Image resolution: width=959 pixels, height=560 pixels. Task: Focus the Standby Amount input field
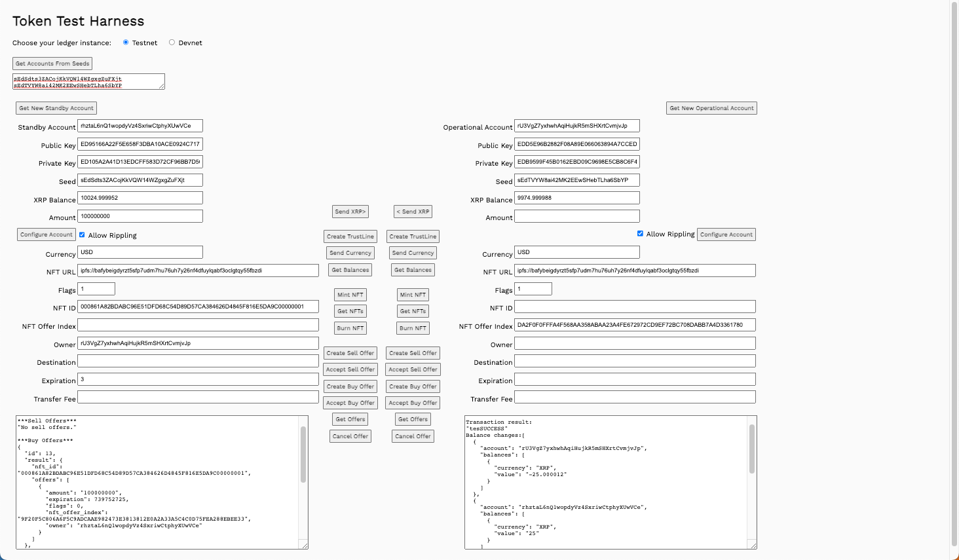point(140,216)
